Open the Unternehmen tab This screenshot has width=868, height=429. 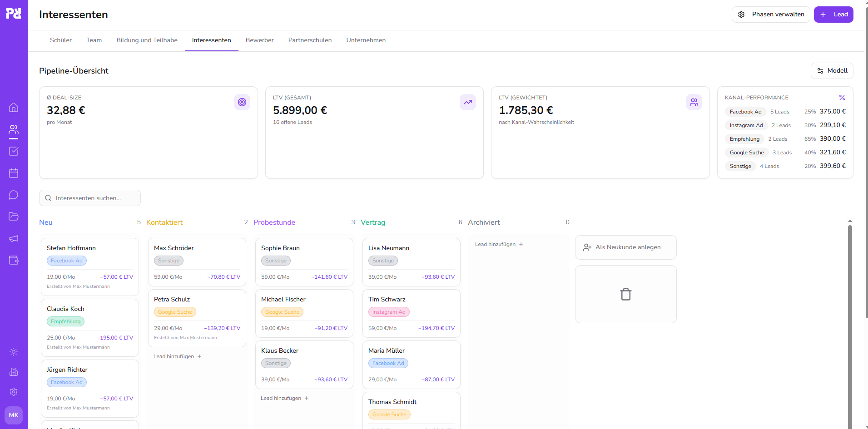coord(366,40)
